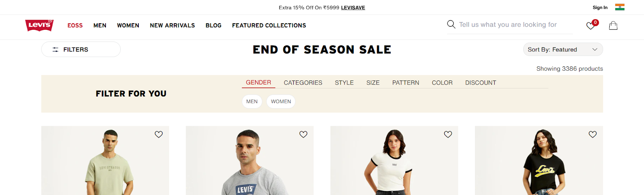This screenshot has width=644, height=195.
Task: Open the shopping bag icon
Action: click(x=613, y=26)
